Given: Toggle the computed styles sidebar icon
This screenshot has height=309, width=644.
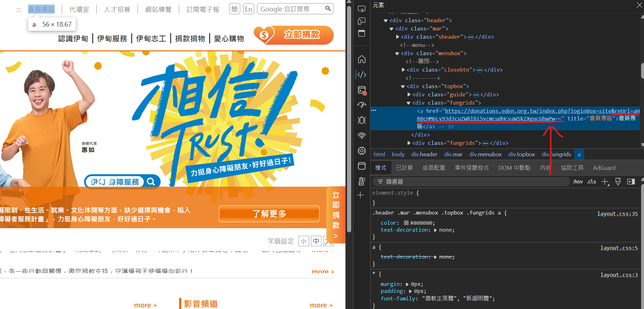Looking at the screenshot, I should 631,182.
